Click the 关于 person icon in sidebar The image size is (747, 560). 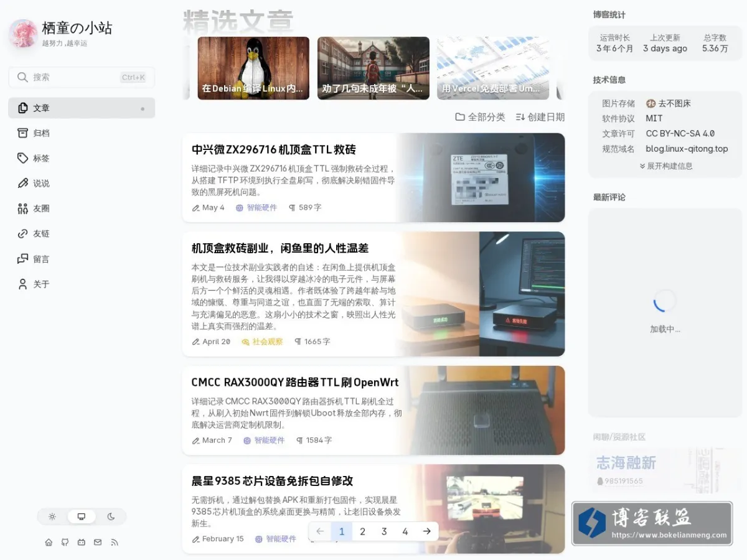(23, 284)
